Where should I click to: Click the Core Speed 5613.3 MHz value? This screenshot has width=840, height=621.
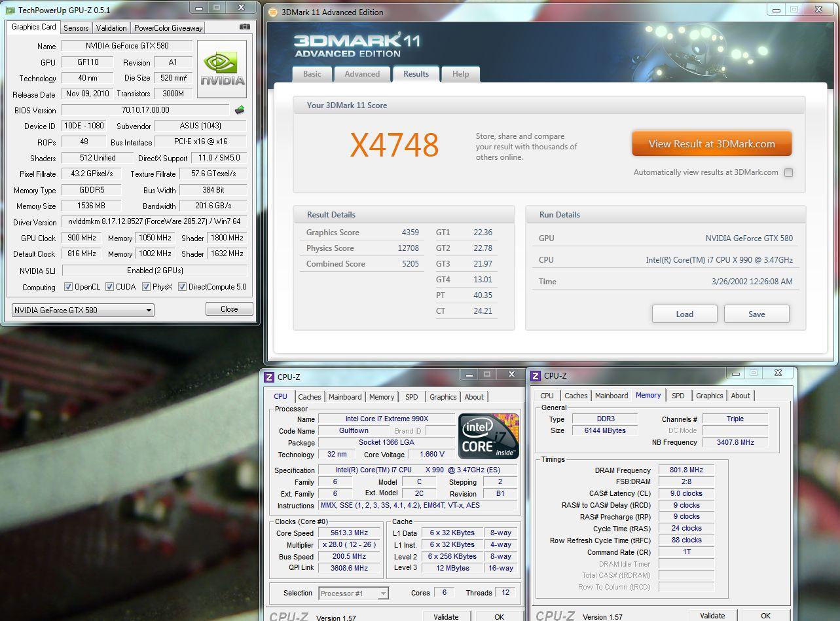350,533
